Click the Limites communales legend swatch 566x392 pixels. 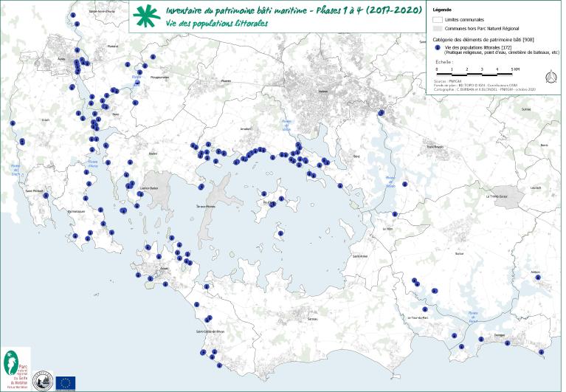(x=438, y=18)
